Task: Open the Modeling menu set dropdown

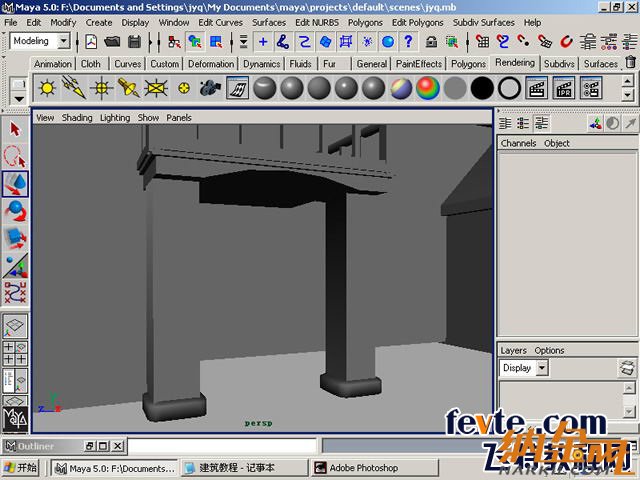Action: pyautogui.click(x=40, y=41)
